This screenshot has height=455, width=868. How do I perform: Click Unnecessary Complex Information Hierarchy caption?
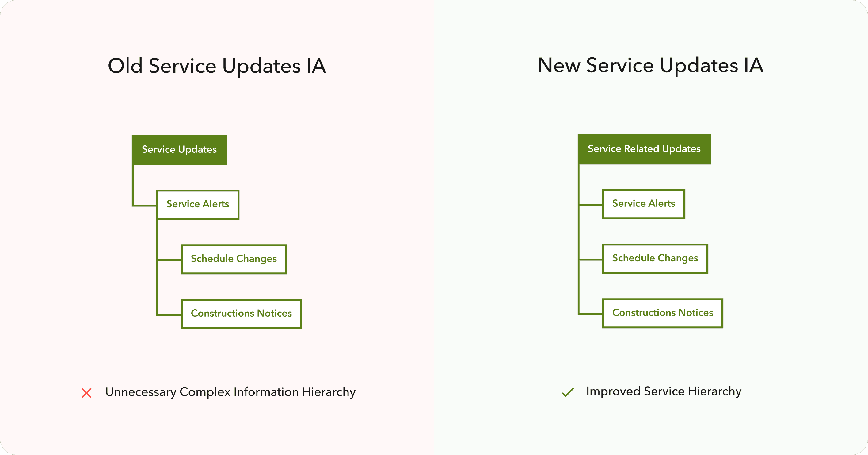pyautogui.click(x=230, y=392)
